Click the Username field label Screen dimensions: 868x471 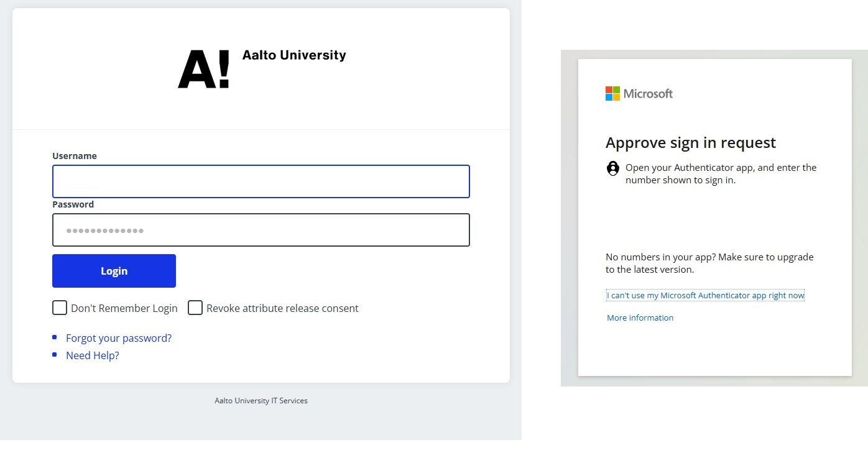pyautogui.click(x=75, y=156)
